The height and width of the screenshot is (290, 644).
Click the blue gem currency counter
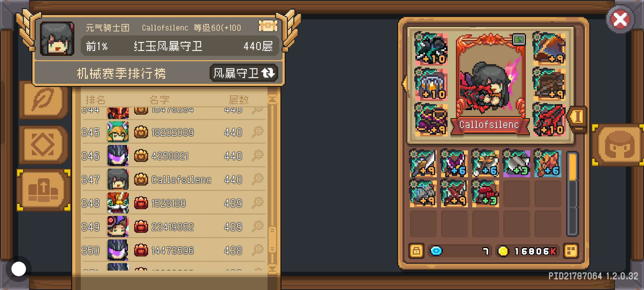pyautogui.click(x=459, y=251)
